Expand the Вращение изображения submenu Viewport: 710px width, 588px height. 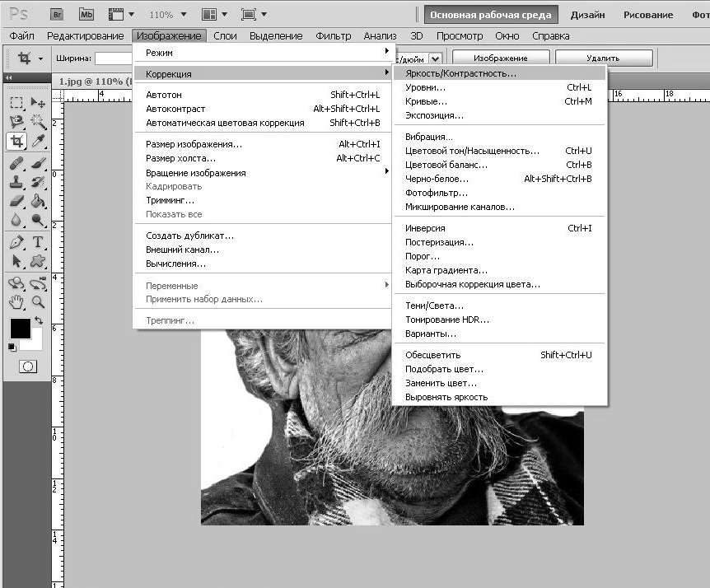pyautogui.click(x=262, y=172)
